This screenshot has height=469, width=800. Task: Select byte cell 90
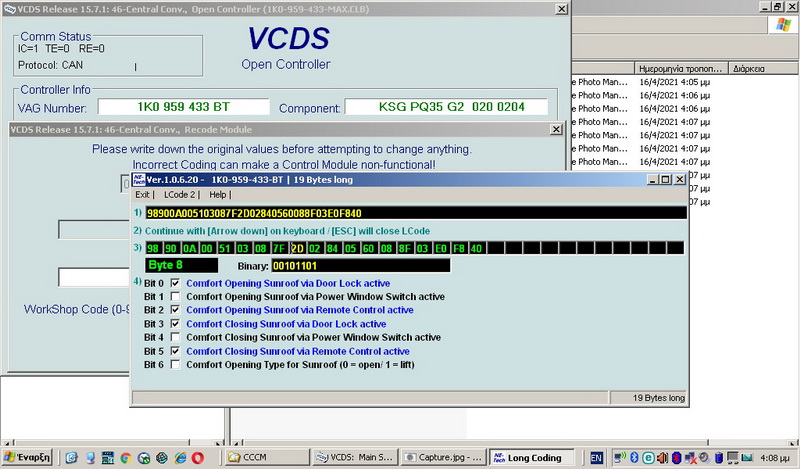[x=171, y=249]
